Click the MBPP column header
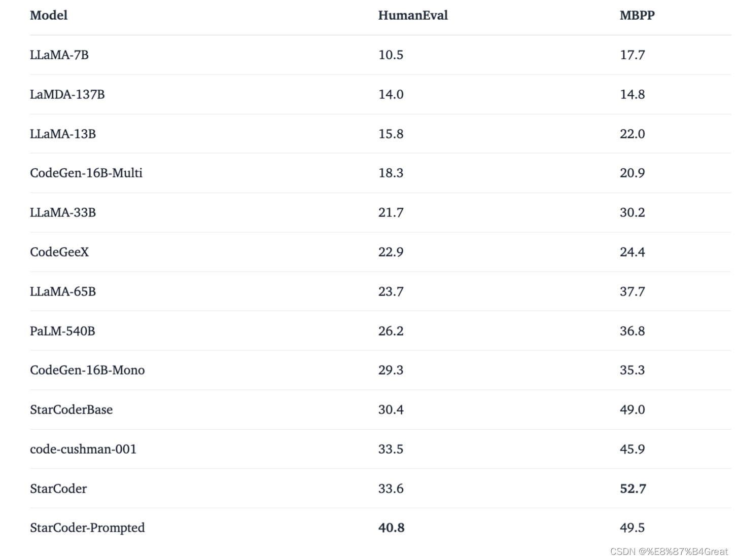 (x=637, y=15)
